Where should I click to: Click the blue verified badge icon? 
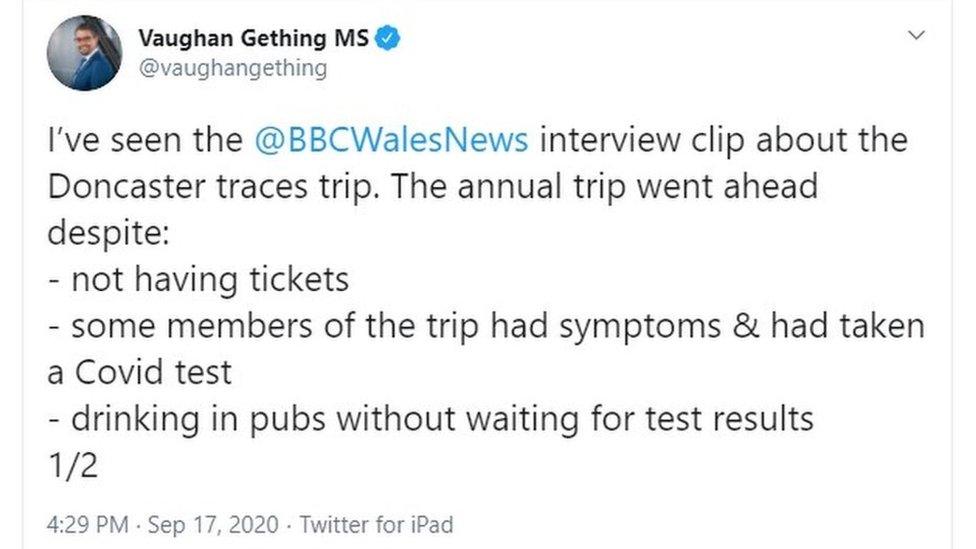388,40
